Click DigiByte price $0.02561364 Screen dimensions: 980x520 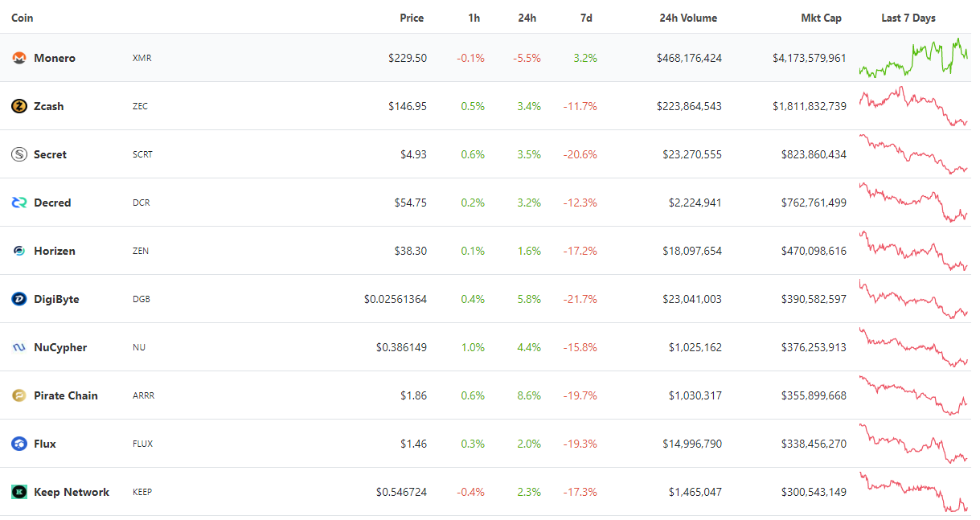pyautogui.click(x=396, y=299)
